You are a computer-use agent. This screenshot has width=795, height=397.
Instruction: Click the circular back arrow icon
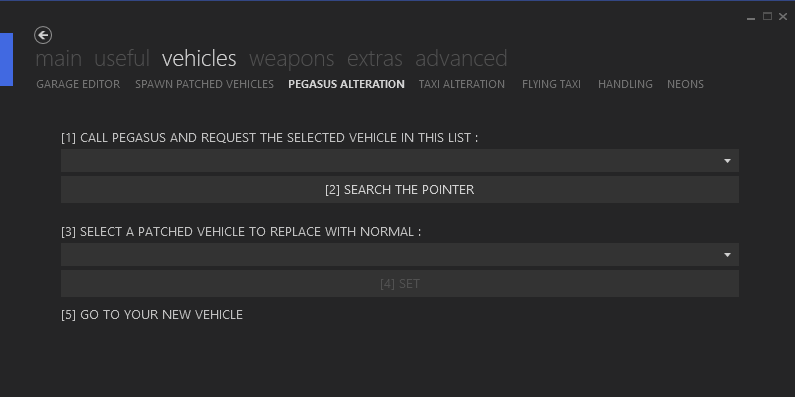43,35
